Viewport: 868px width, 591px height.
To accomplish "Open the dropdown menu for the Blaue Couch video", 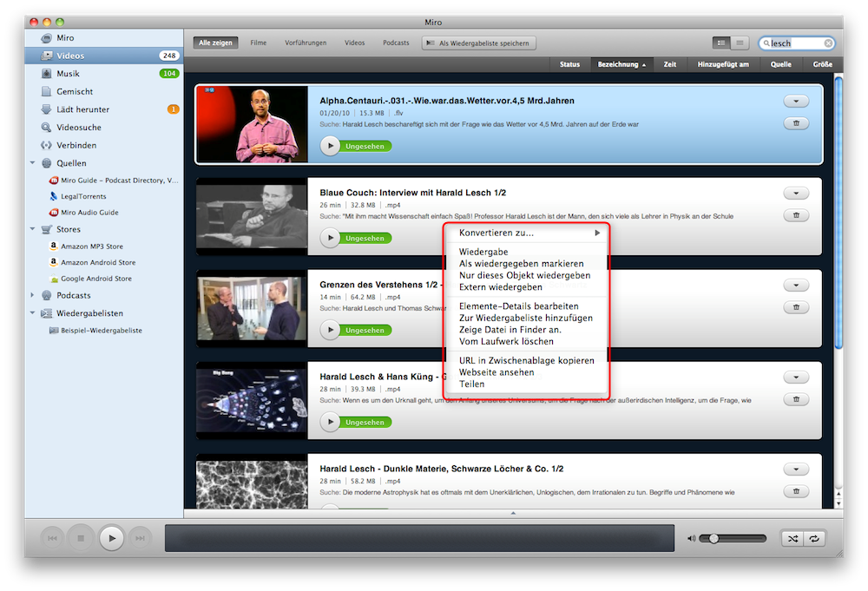I will [x=796, y=193].
